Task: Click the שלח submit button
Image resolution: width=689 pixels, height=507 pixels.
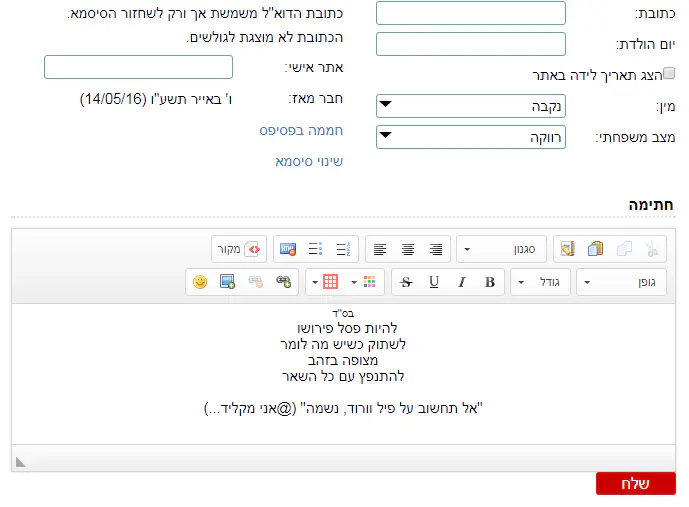Action: (635, 484)
